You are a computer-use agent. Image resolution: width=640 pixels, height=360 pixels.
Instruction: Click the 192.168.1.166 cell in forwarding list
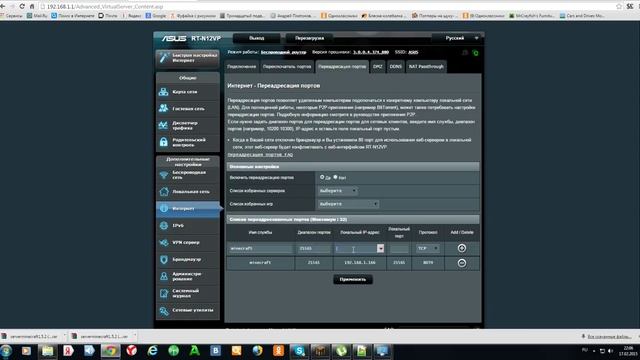pos(360,262)
